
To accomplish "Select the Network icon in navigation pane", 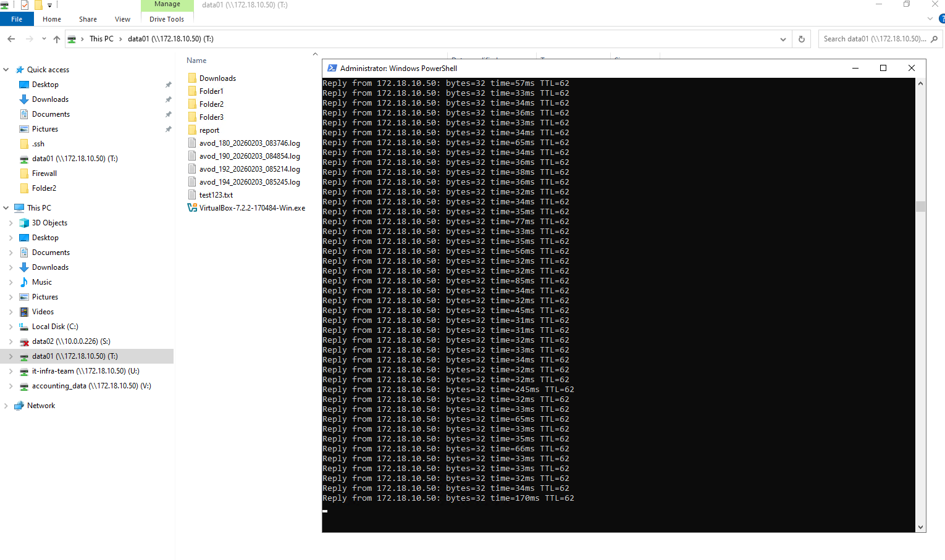I will 19,406.
